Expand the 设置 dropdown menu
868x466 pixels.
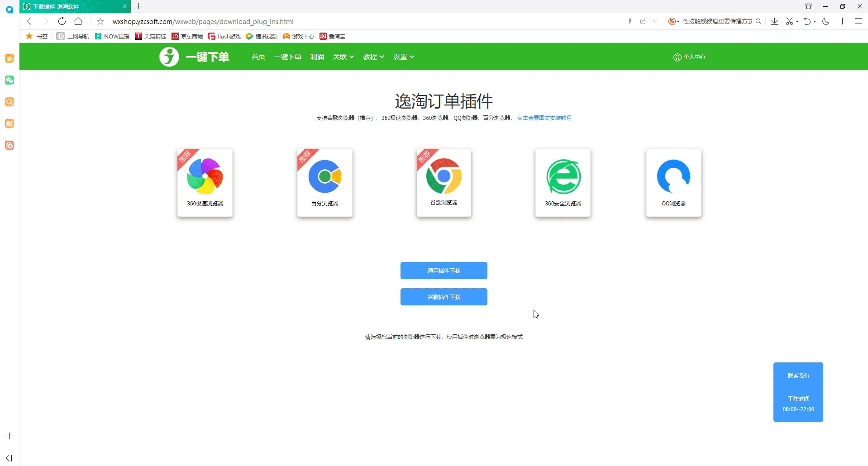(404, 57)
